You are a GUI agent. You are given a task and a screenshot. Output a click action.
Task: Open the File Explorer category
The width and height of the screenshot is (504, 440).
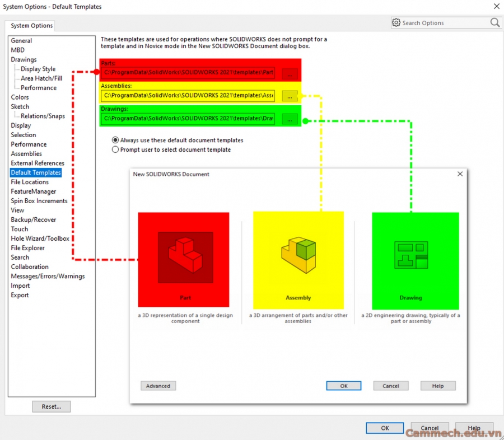pos(27,248)
